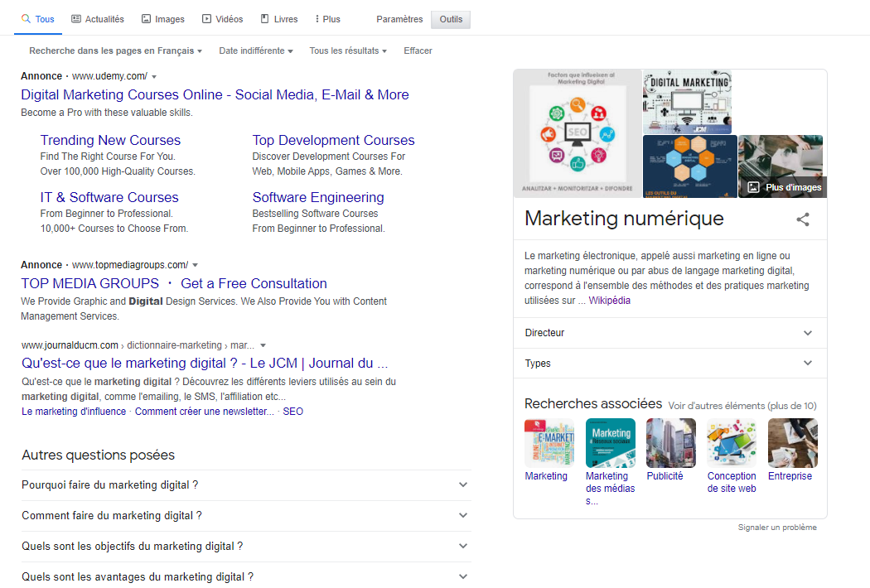Switch to the Actualités tab
This screenshot has height=588, width=870.
pos(98,19)
